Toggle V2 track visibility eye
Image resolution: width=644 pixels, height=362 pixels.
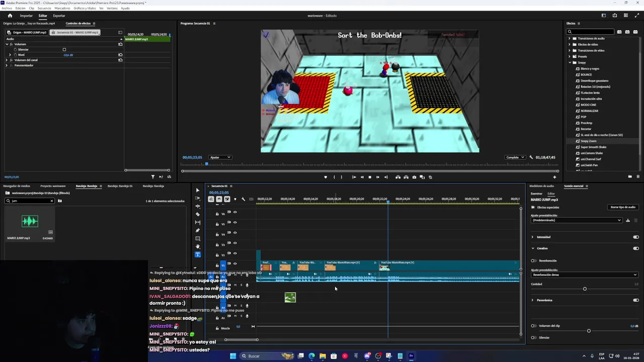point(235,253)
